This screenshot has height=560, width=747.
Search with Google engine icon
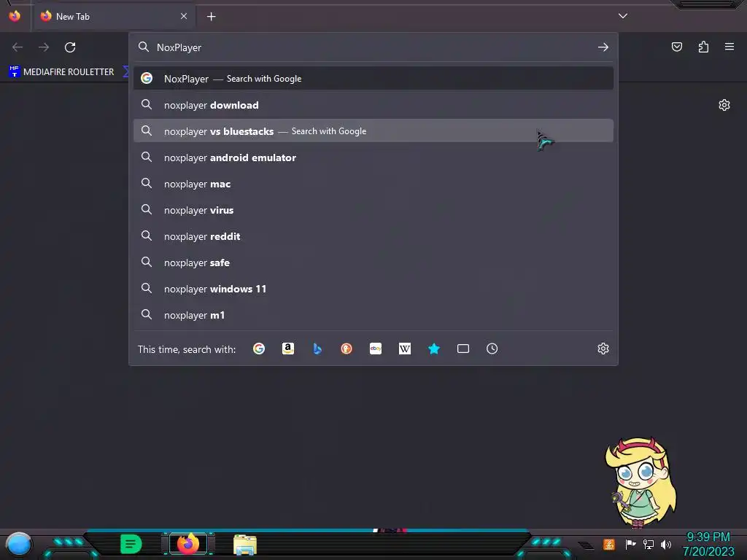click(x=259, y=349)
